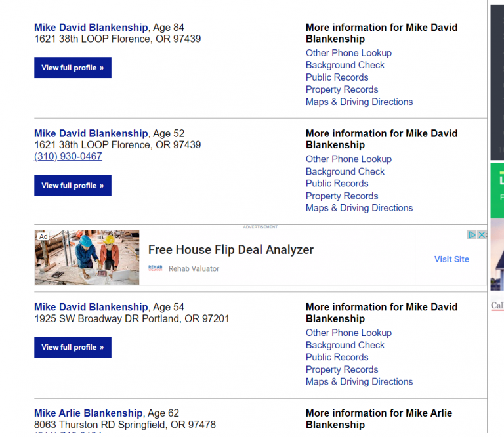
Task: View full profile for Mike David Blankenship, Age 52
Action: [73, 186]
